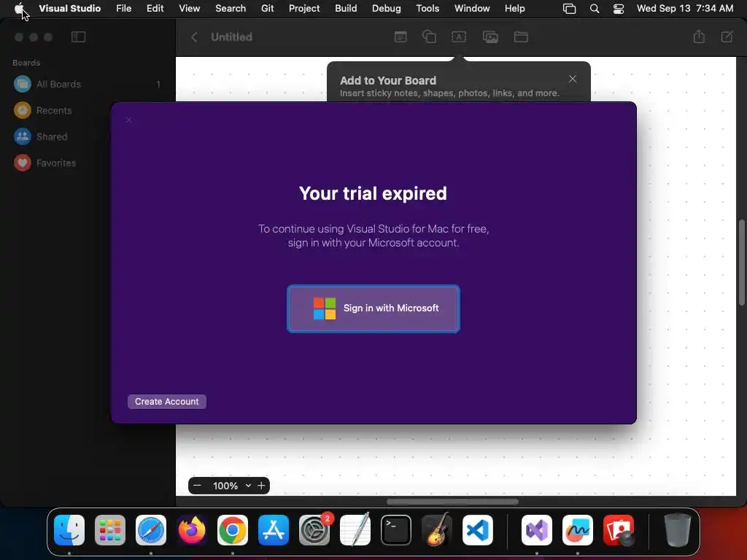The width and height of the screenshot is (747, 560).
Task: Click Sign in with Microsoft button
Action: point(373,308)
